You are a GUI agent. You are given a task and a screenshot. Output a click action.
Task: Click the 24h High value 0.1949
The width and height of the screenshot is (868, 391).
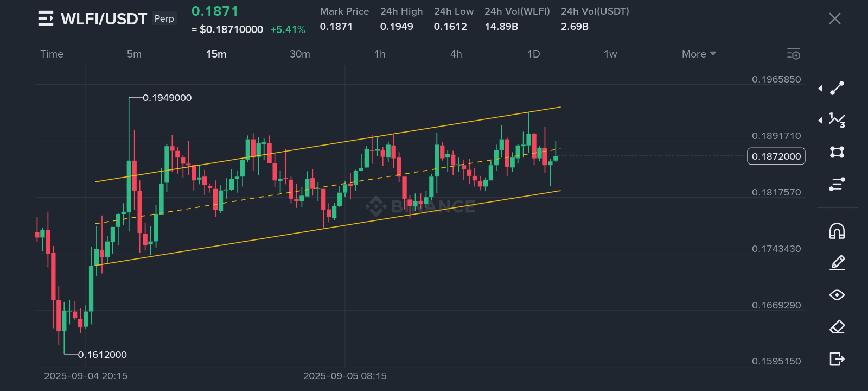[x=397, y=27]
